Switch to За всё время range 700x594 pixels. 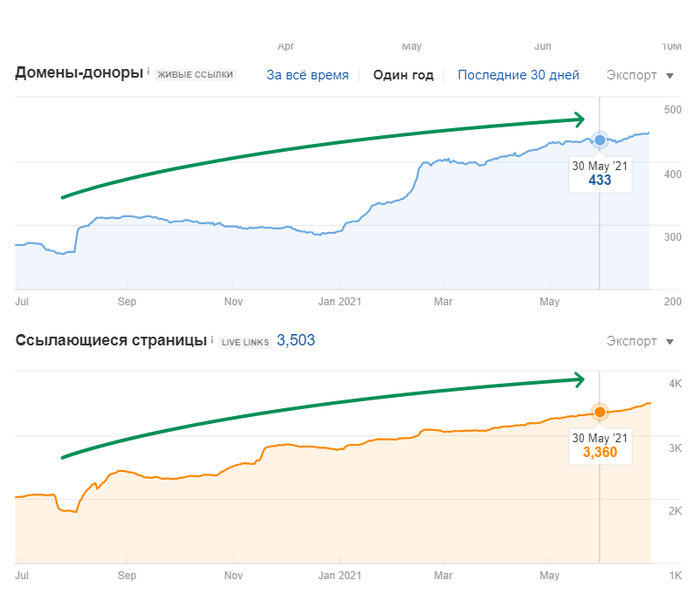[307, 75]
